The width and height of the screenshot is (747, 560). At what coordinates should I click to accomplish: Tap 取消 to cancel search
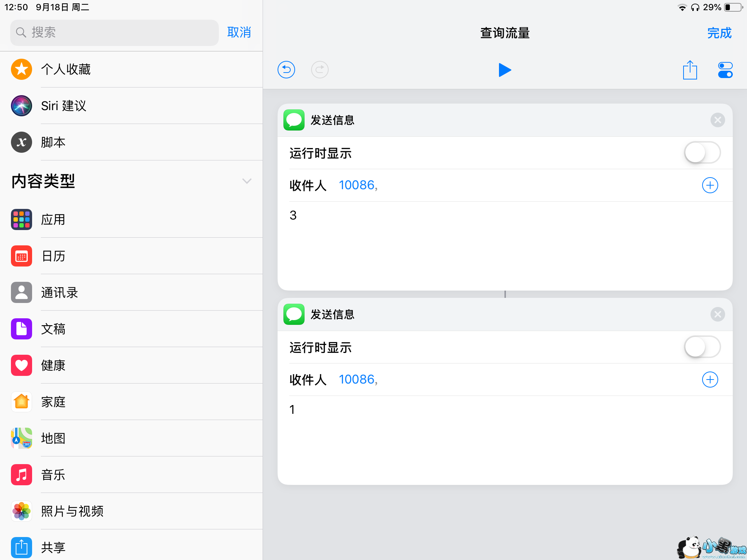[239, 32]
